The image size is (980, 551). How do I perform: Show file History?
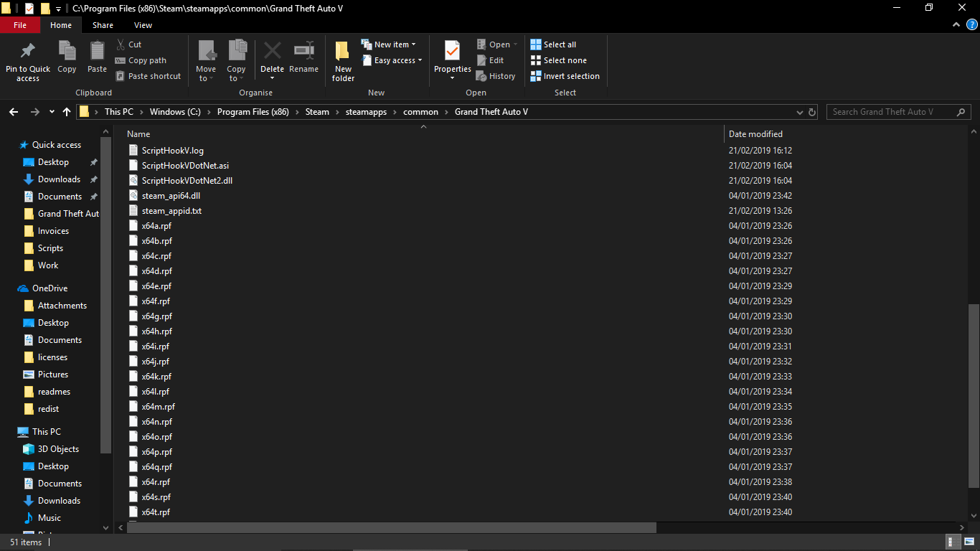(x=496, y=76)
